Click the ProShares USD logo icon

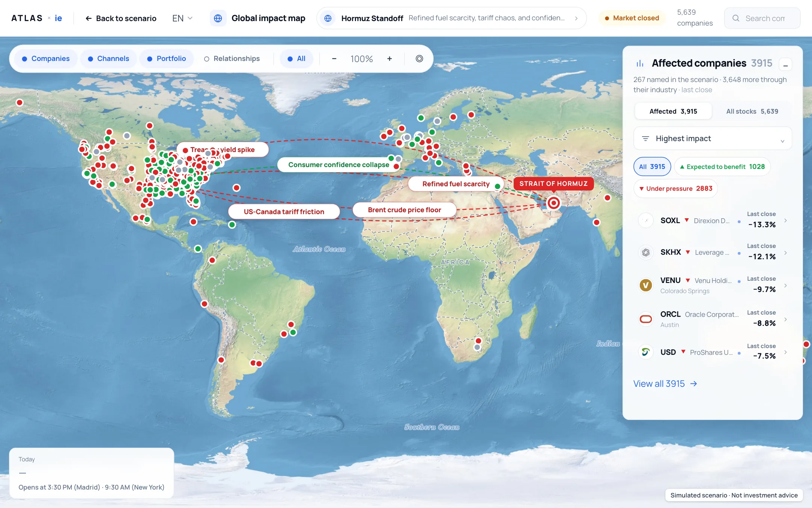[x=646, y=352]
